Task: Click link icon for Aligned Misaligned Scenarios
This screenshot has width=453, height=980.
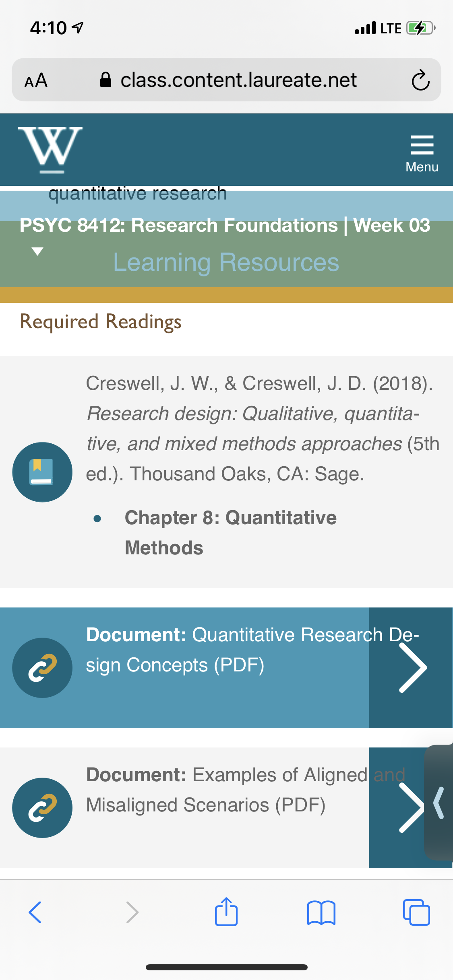Action: (42, 807)
